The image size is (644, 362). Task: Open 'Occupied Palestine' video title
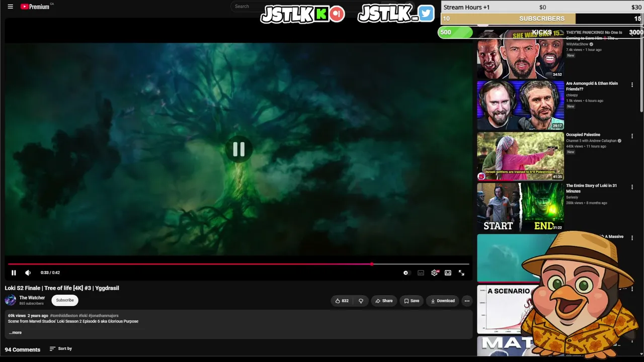(583, 135)
